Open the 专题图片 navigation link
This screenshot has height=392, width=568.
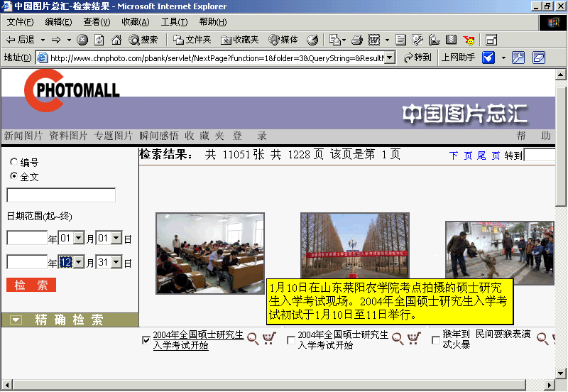click(114, 136)
